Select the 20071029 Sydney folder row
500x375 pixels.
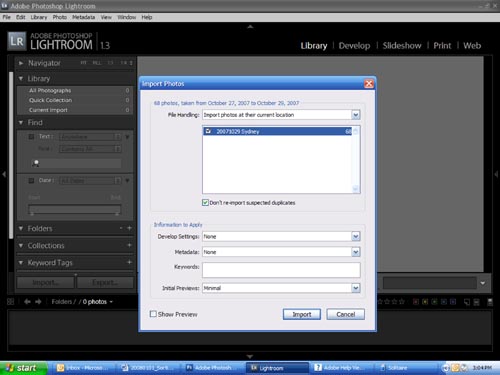(277, 131)
